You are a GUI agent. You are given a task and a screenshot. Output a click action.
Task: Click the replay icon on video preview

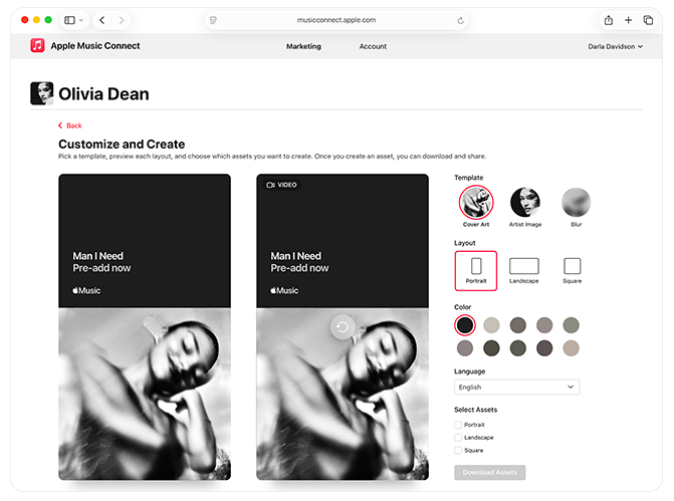(343, 327)
